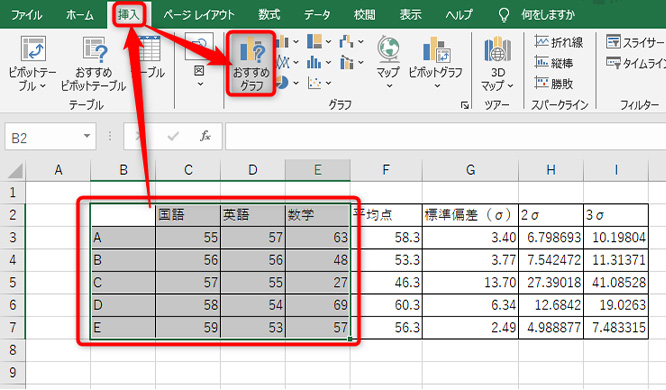Open おすすめピボットテーブル
This screenshot has width=666, height=390.
pos(94,64)
